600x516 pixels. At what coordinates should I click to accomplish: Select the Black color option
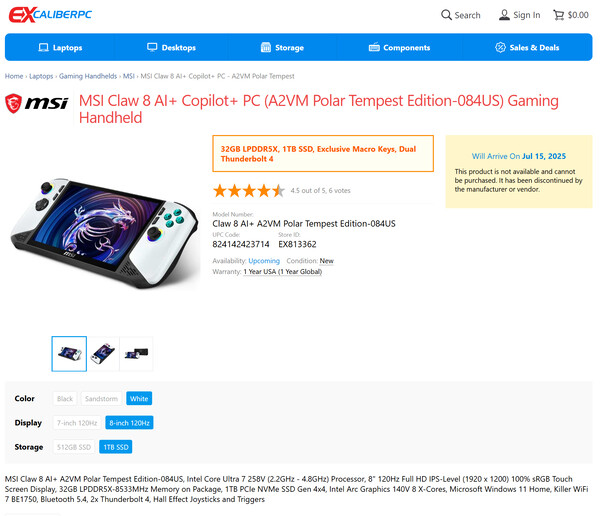coord(65,398)
